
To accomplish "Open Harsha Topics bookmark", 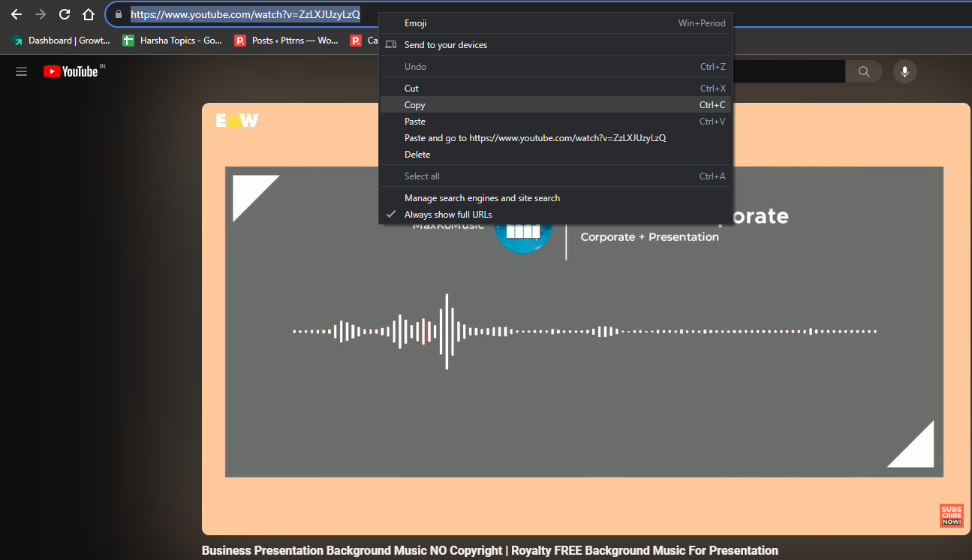I will point(173,41).
